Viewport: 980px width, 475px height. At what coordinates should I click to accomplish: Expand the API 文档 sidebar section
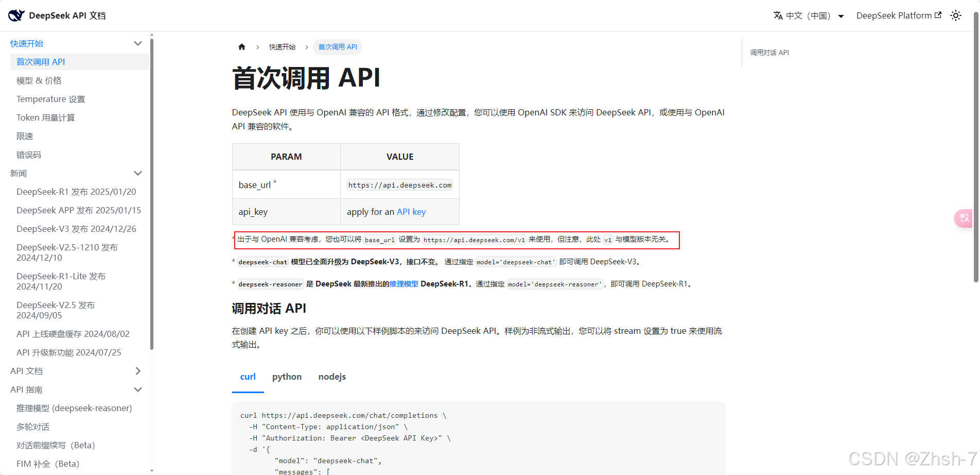138,371
